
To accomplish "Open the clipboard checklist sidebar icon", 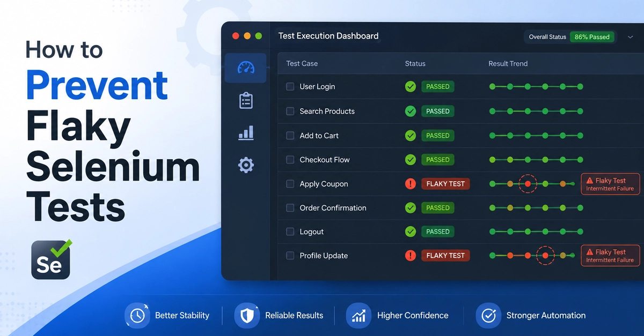I will point(246,100).
